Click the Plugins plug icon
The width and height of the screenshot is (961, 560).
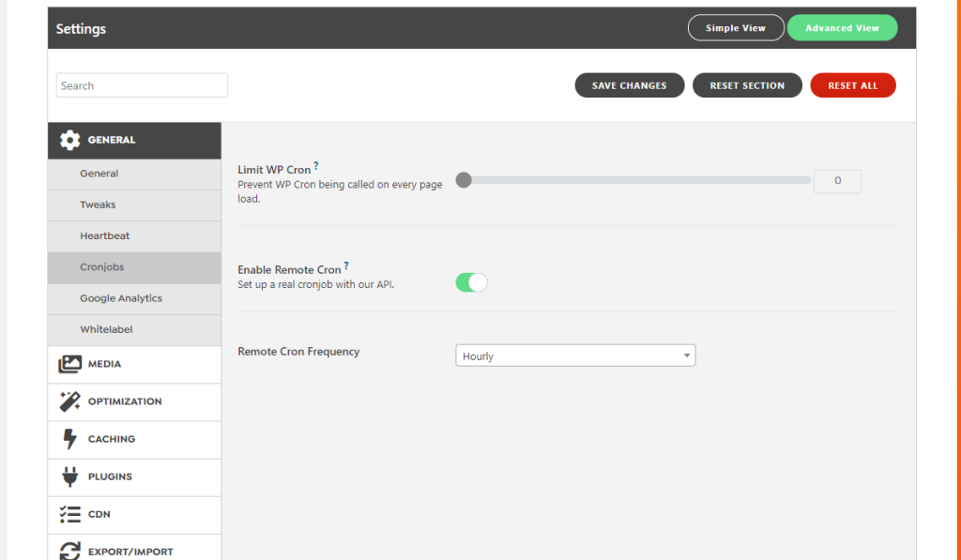(x=69, y=477)
